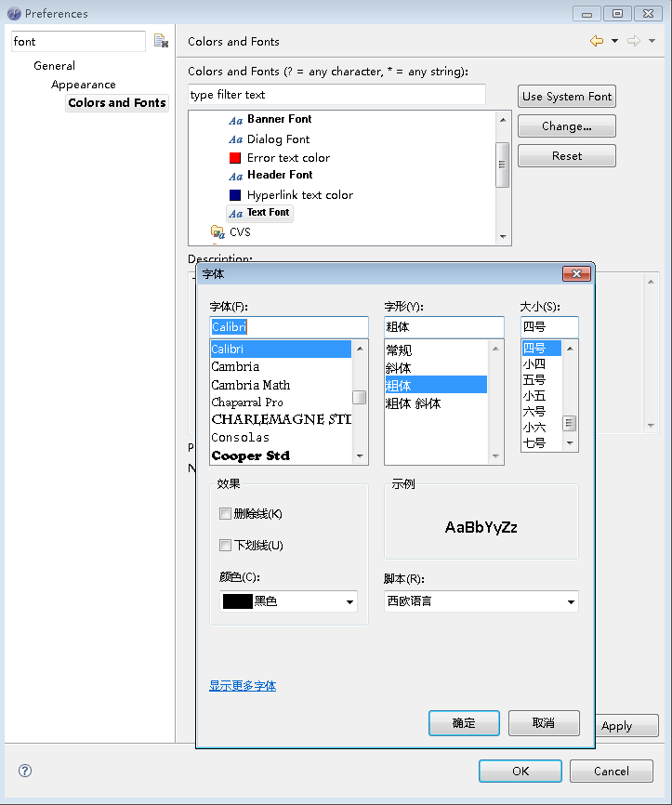Viewport: 672px width, 805px height.
Task: Click the blue Hyperlink text color swatch
Action: click(235, 195)
